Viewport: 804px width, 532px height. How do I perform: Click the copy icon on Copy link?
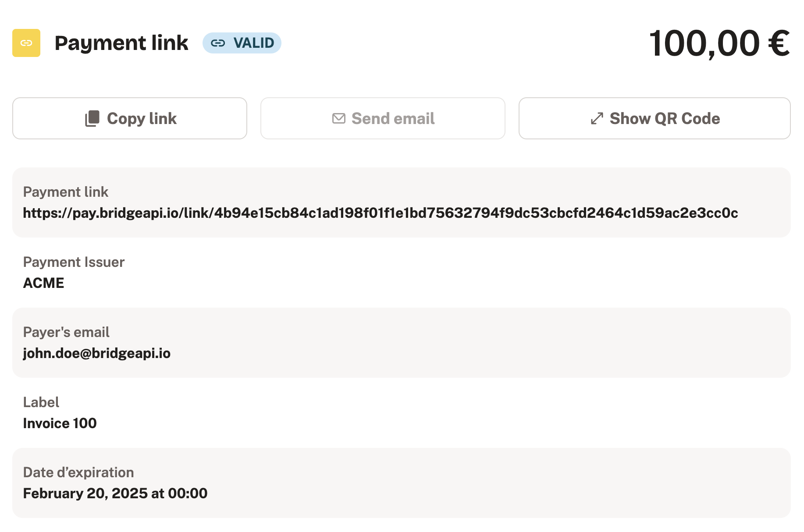pyautogui.click(x=92, y=118)
